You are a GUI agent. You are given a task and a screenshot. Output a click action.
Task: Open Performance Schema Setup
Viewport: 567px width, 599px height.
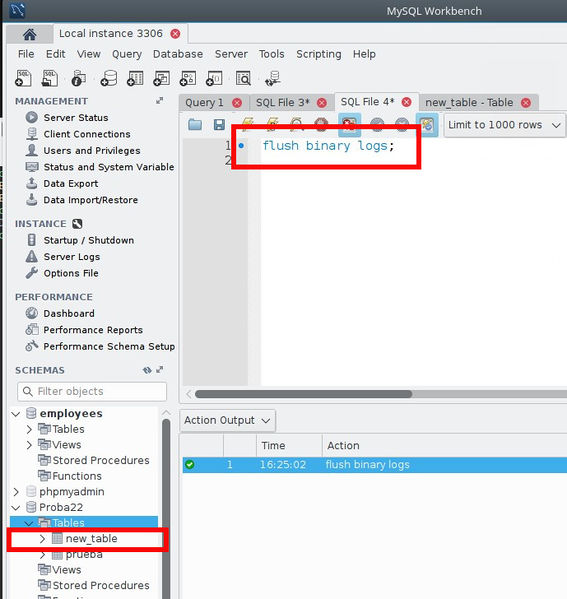pos(109,346)
